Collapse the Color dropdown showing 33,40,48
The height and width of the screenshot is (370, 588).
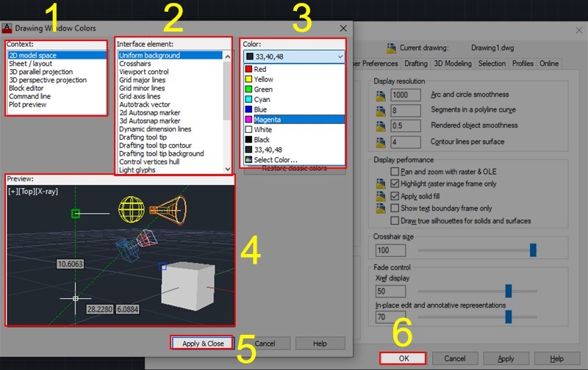pos(340,57)
